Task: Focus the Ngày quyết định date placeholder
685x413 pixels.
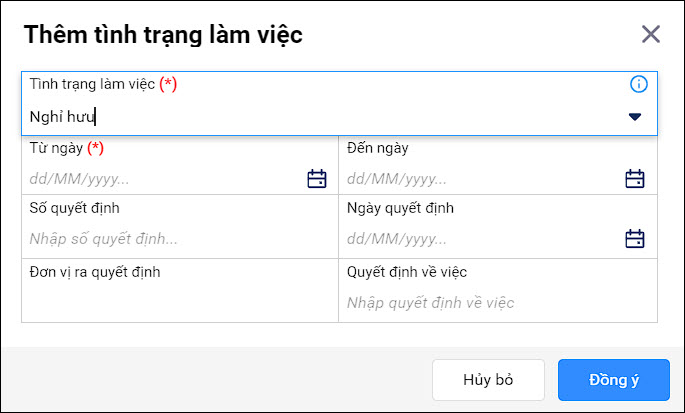Action: pos(397,239)
